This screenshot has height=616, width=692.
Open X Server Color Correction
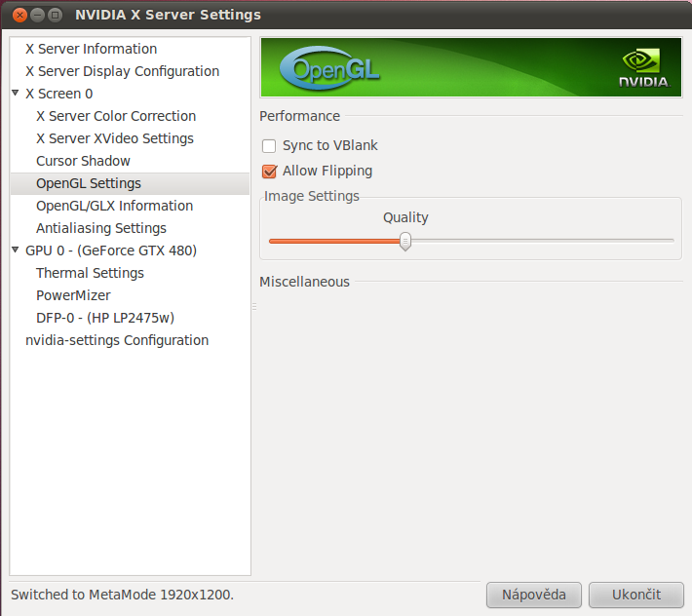point(116,116)
